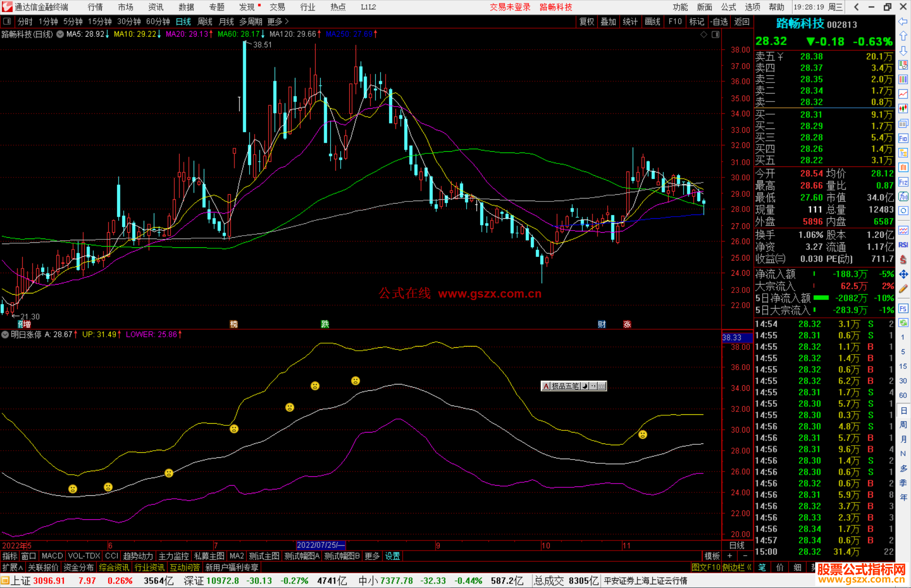This screenshot has width=911, height=588.
Task: Expand the 更多 periods dropdown
Action: coord(278,21)
